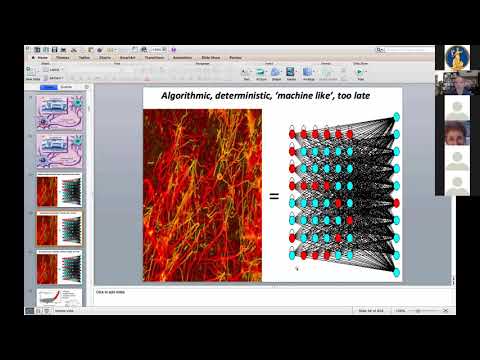This screenshot has width=480, height=360.
Task: Insert a Text box from the ribbon
Action: (x=246, y=74)
